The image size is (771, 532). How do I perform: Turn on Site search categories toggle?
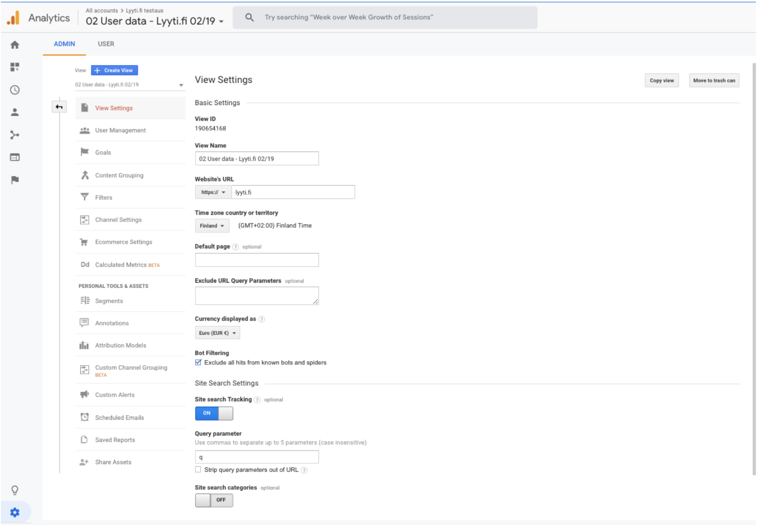point(214,500)
